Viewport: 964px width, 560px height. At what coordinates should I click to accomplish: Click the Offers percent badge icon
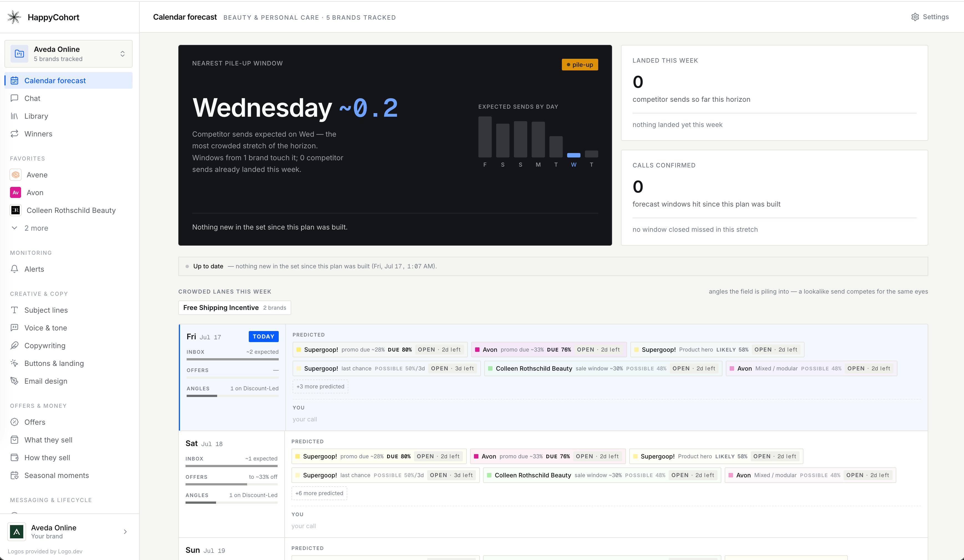point(14,422)
